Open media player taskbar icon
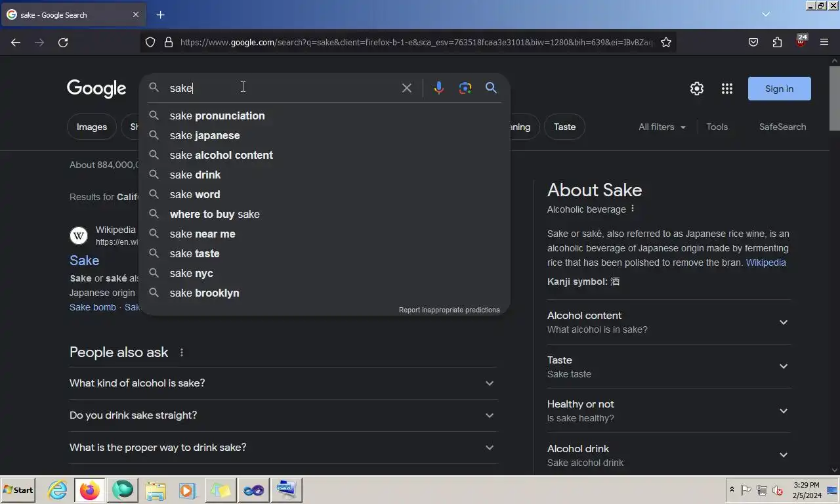Screen dimensions: 840x504 tap(188, 490)
